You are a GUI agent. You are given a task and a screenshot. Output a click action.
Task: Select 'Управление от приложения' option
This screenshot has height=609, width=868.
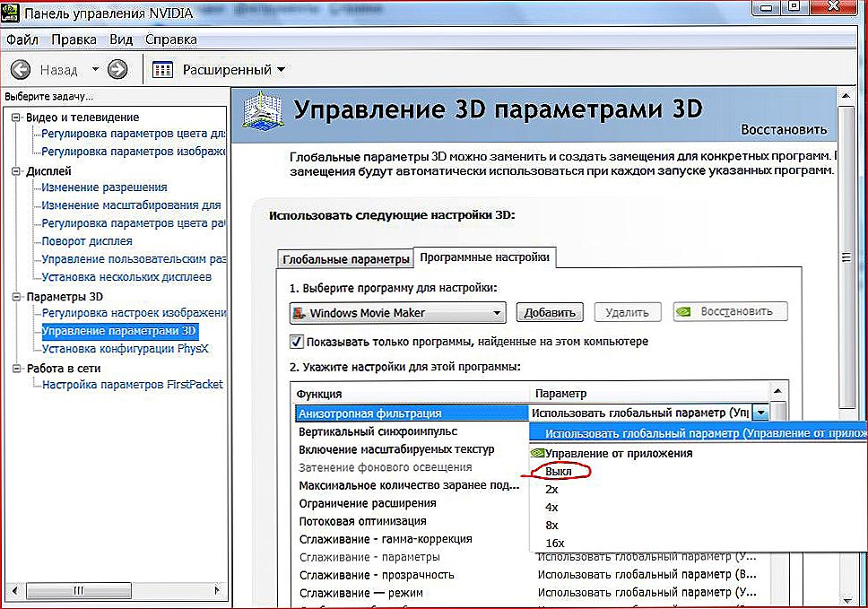click(x=619, y=453)
